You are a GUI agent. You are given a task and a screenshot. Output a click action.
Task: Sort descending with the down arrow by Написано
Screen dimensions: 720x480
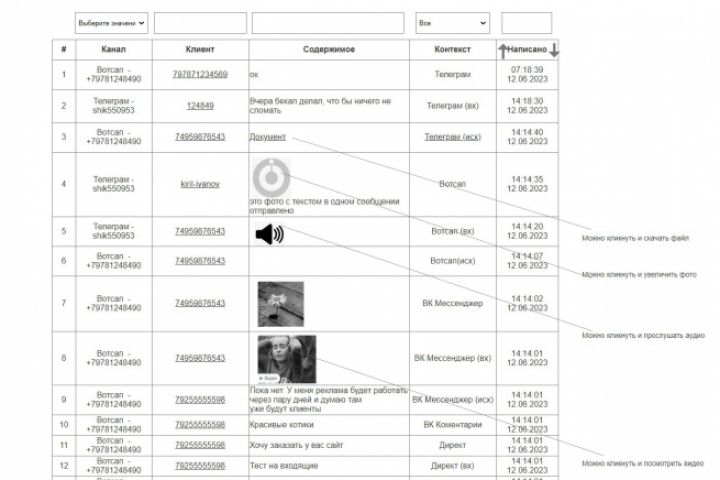554,50
